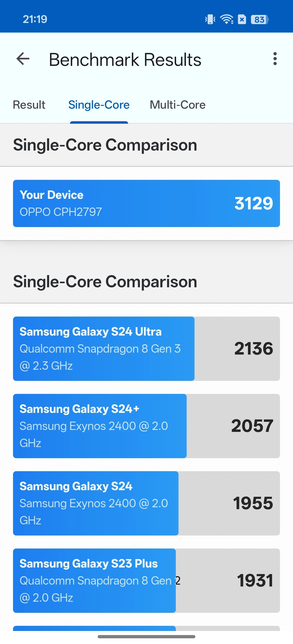Viewport: 293px width, 644px height.
Task: Tap the Benchmark Results title
Action: pyautogui.click(x=125, y=60)
